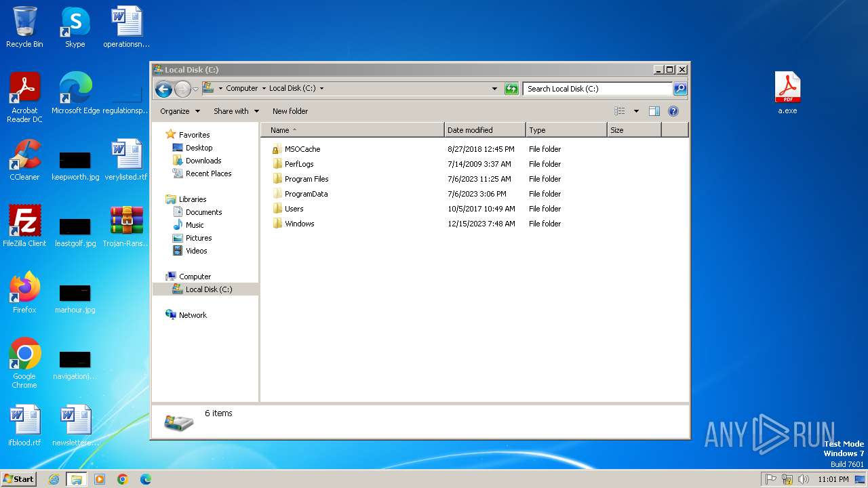Sort by the Date modified column
This screenshot has height=488, width=868.
pos(485,130)
